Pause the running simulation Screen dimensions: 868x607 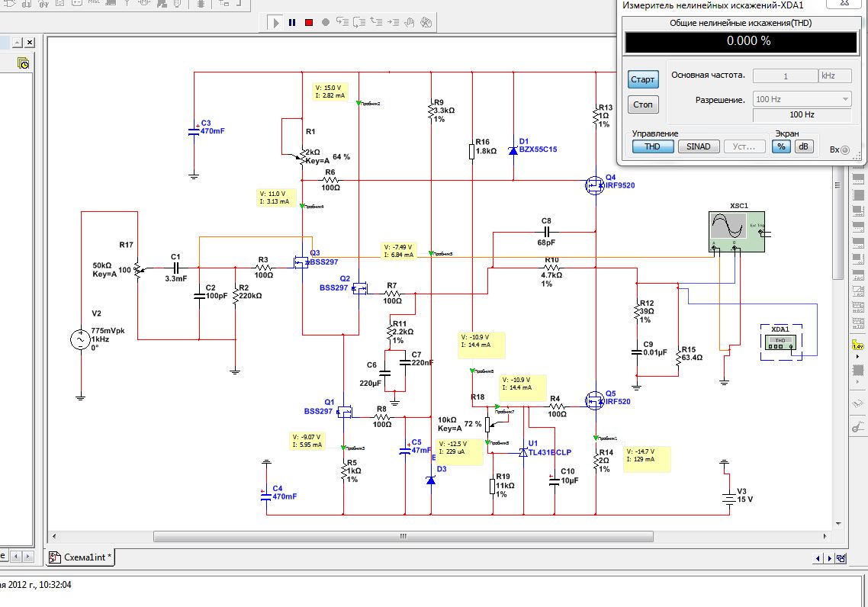[292, 23]
